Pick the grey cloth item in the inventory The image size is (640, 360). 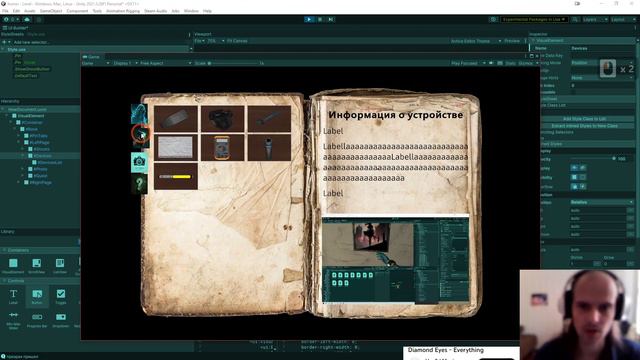point(176,147)
